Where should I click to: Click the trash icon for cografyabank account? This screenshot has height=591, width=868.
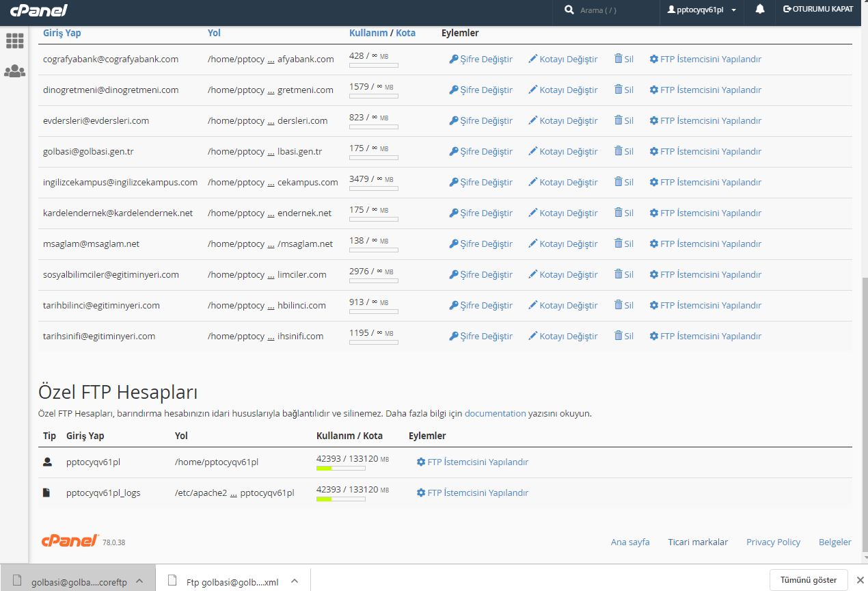point(618,60)
